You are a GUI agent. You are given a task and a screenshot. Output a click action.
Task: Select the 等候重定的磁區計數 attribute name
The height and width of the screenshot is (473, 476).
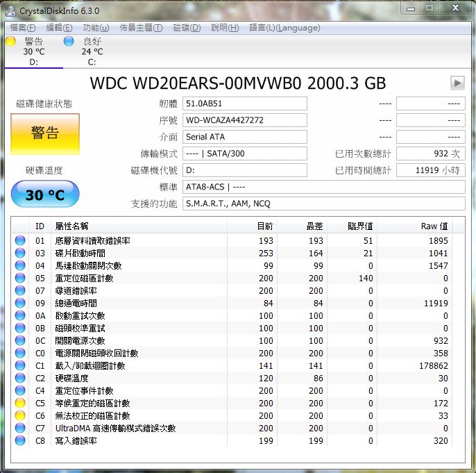click(92, 403)
